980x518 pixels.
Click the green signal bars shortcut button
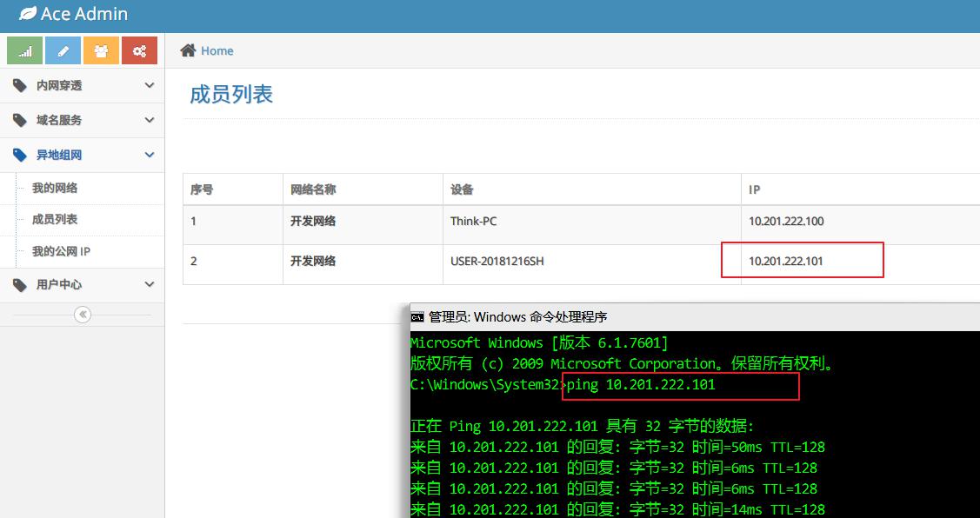click(x=24, y=51)
